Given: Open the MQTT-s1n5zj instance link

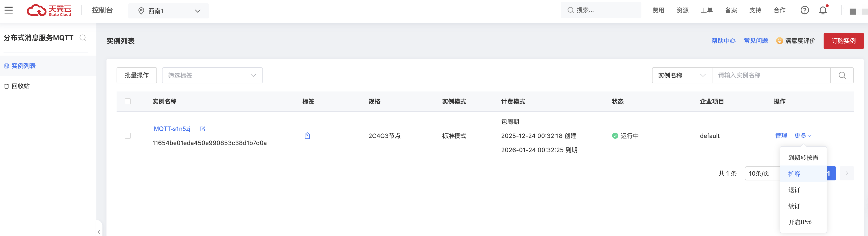Looking at the screenshot, I should click(172, 129).
